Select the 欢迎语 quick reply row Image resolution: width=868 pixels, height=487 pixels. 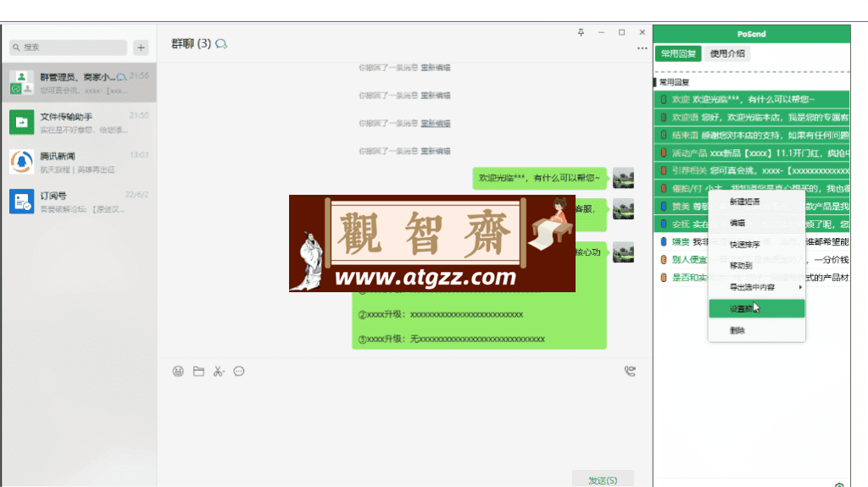tap(753, 118)
